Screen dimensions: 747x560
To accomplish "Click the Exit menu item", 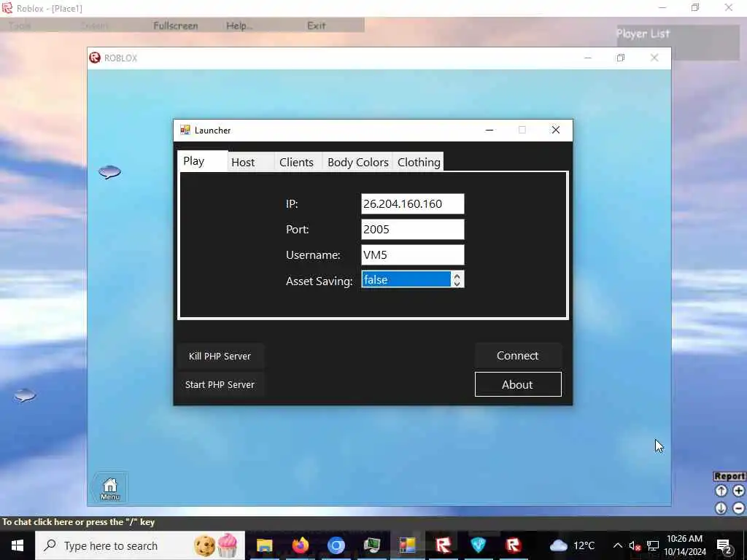I will 317,26.
